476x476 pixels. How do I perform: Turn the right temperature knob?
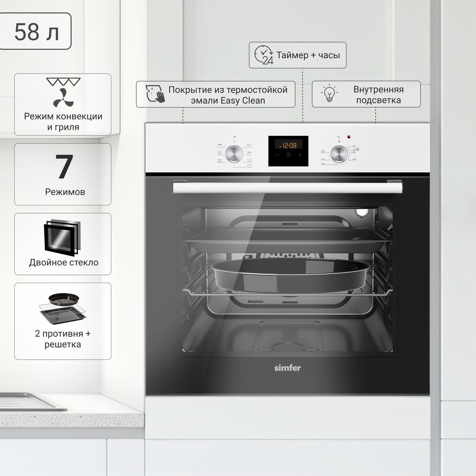point(339,154)
